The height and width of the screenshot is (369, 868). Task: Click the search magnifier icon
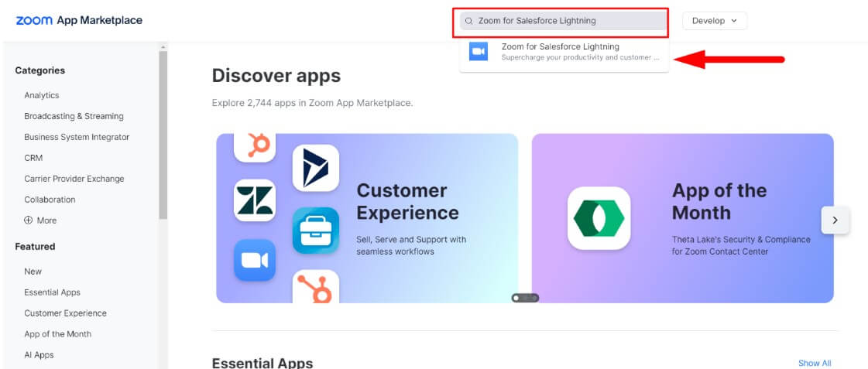coord(469,21)
